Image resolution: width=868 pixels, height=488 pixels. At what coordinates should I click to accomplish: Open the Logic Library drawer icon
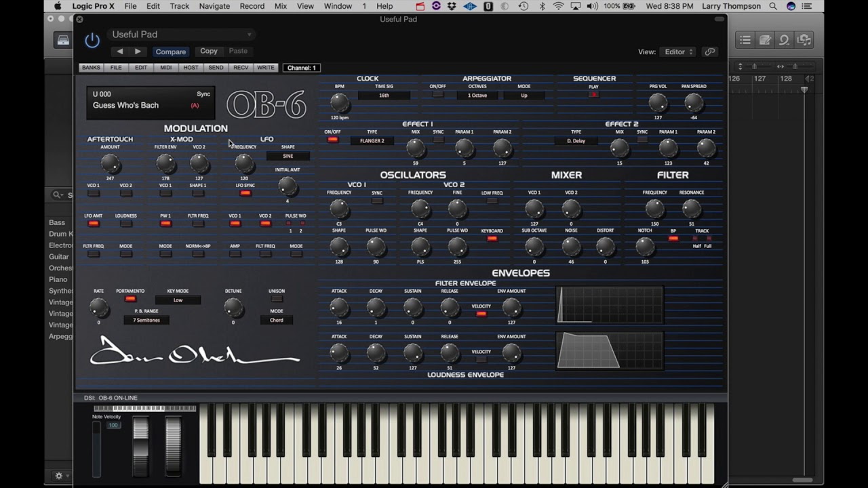click(x=63, y=40)
